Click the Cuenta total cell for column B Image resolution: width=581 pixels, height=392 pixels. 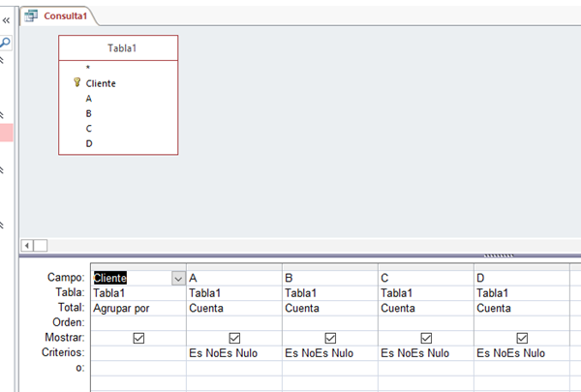pyautogui.click(x=330, y=308)
